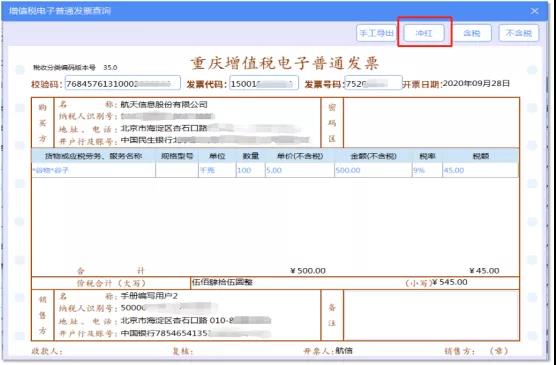Click the 单价(不含税) column header

tap(300, 156)
